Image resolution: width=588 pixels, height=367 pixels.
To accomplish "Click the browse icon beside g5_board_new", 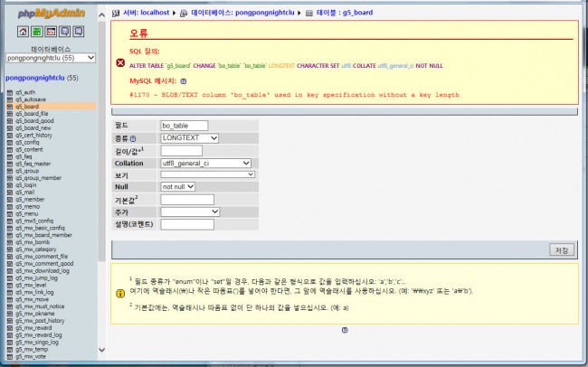I will (10, 127).
